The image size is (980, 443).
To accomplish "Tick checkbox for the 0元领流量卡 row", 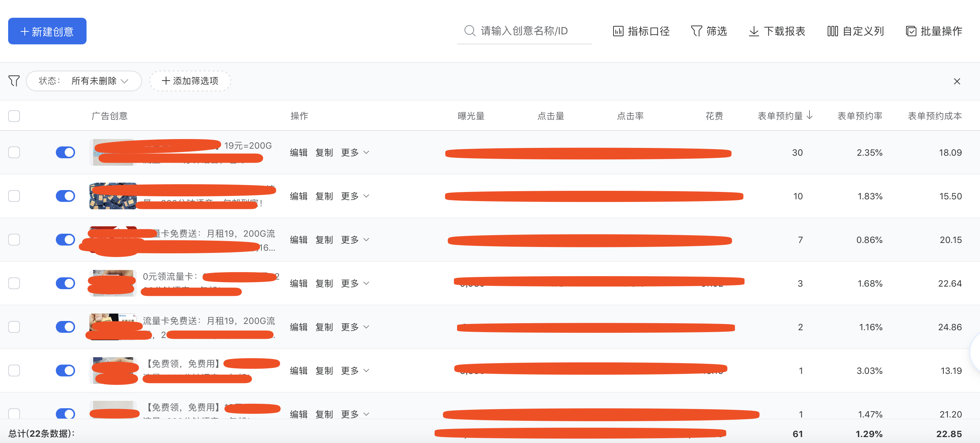I will (14, 283).
